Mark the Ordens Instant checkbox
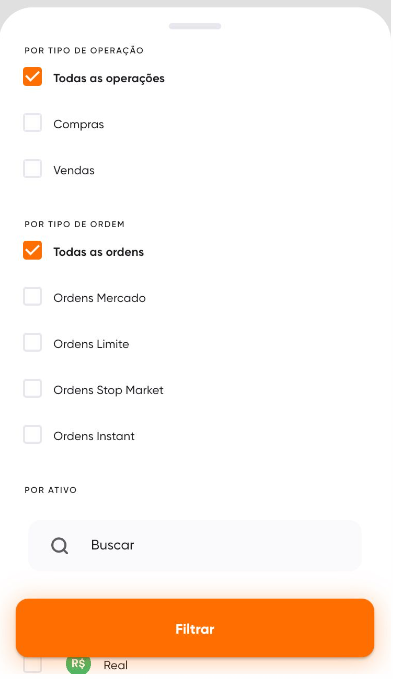This screenshot has width=393, height=679. [x=32, y=435]
